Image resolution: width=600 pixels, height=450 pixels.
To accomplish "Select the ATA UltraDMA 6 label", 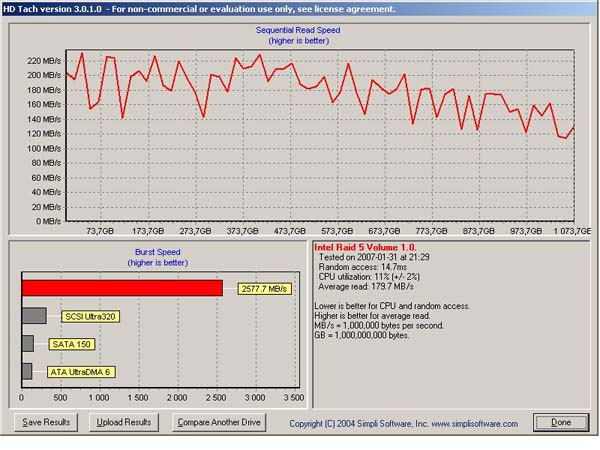I will click(81, 372).
